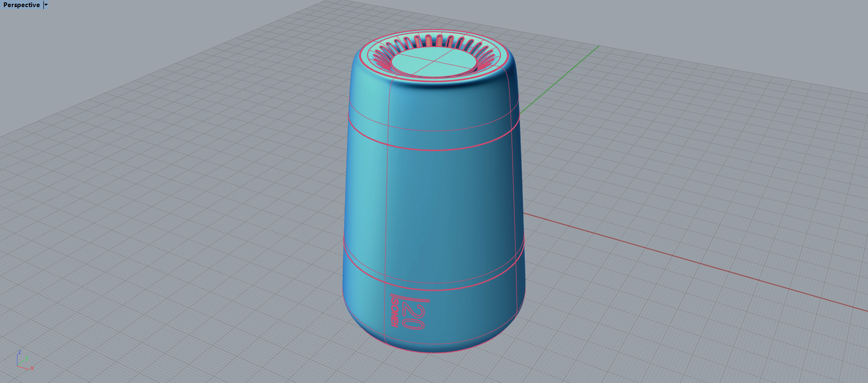This screenshot has height=383, width=868.
Task: Click the red X label on axes icon
Action: click(32, 368)
